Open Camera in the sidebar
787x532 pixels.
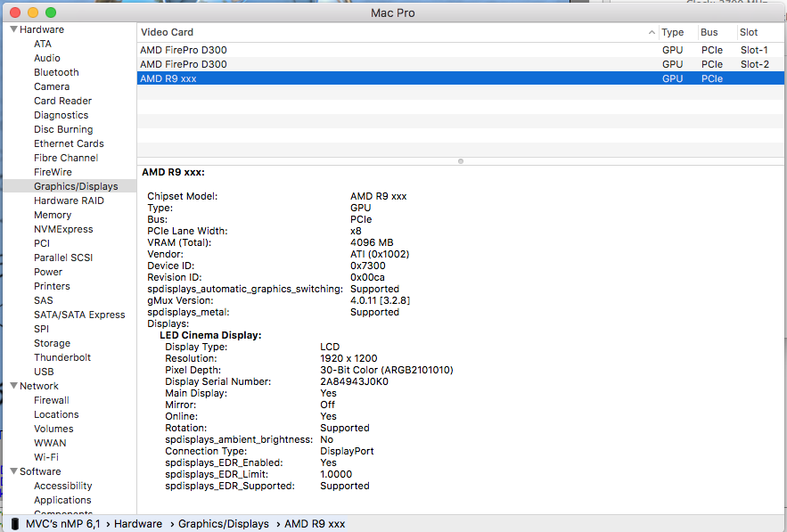(x=52, y=86)
